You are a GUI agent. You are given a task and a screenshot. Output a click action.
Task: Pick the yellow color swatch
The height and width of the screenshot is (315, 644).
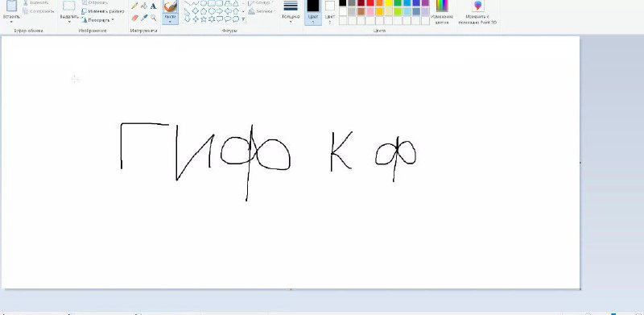(388, 3)
